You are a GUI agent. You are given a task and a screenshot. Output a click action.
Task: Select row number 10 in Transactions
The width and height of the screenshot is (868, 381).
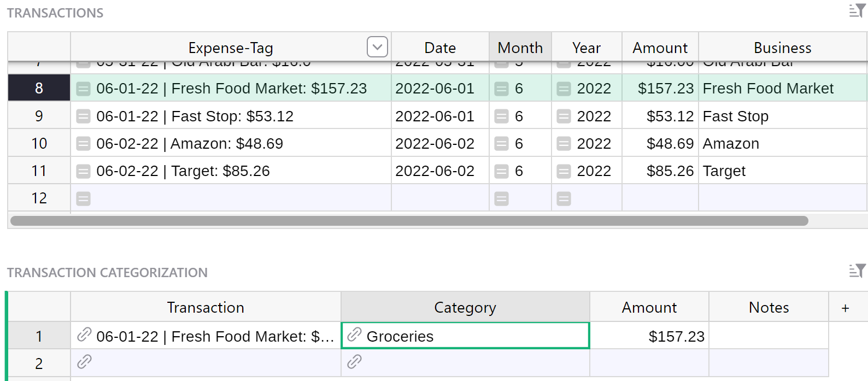click(x=39, y=143)
